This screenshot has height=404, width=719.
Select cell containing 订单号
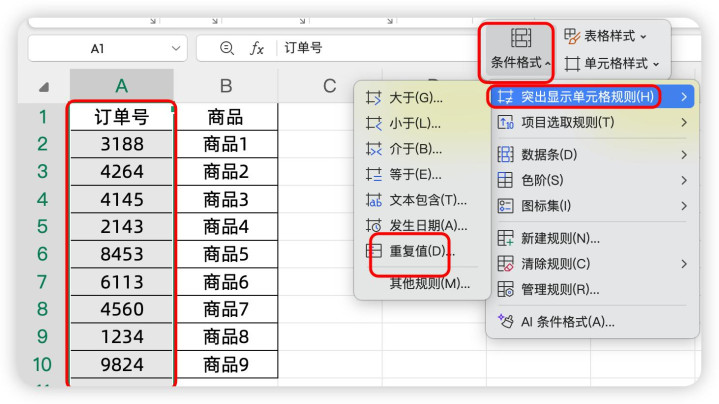[122, 117]
